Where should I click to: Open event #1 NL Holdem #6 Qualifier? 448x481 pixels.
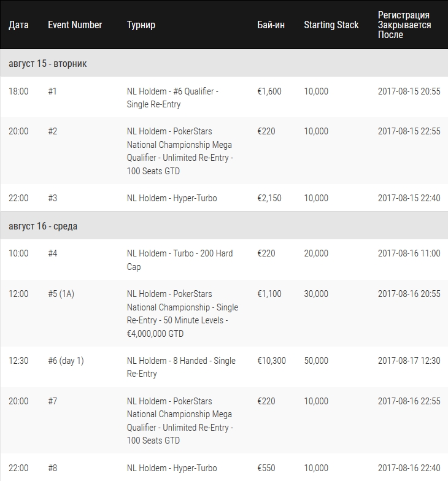click(172, 98)
